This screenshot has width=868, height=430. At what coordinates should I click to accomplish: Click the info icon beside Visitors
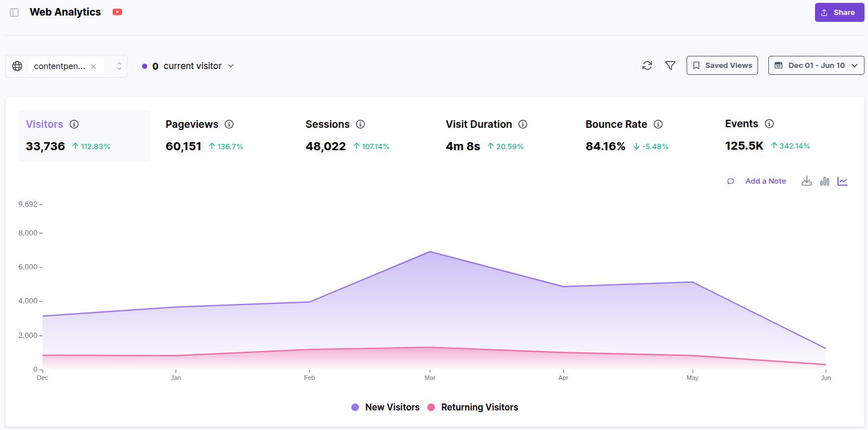click(74, 124)
